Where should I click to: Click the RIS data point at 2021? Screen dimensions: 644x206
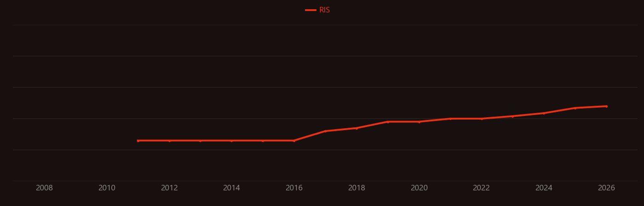click(450, 119)
